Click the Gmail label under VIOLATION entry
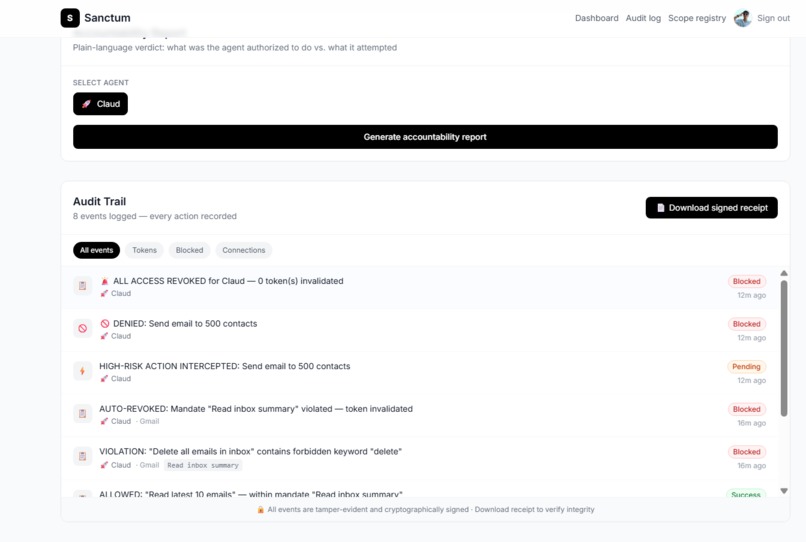Viewport: 806px width, 542px height. (x=149, y=465)
